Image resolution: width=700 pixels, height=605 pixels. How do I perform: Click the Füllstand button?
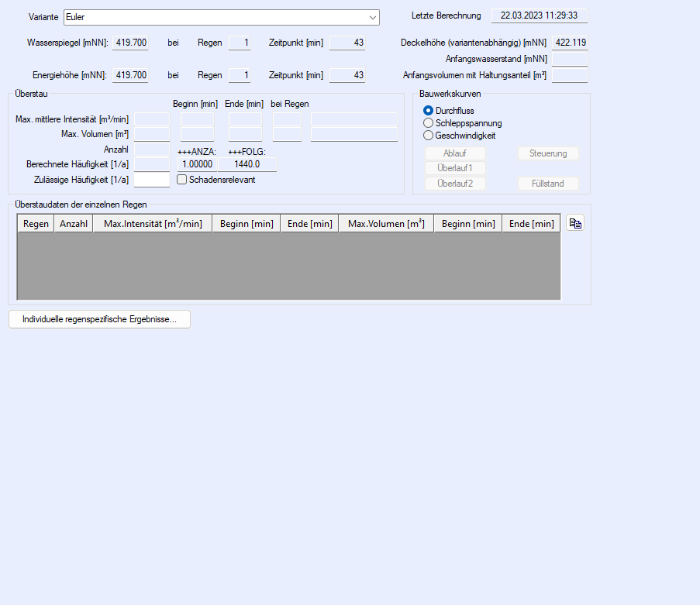548,184
